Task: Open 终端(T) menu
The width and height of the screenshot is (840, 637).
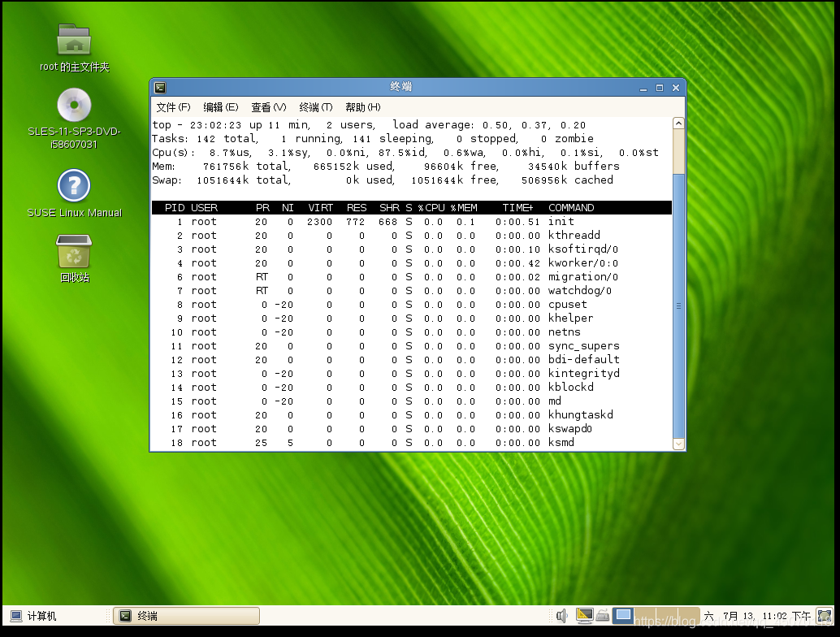Action: (315, 107)
